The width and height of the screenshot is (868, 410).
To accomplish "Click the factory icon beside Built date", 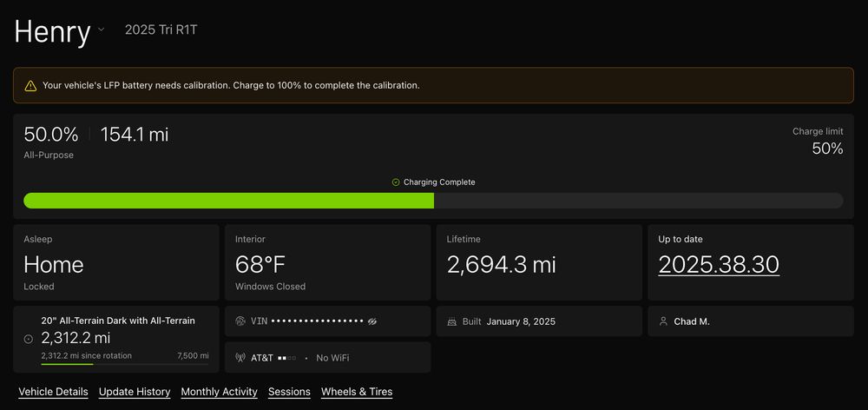I will click(451, 321).
